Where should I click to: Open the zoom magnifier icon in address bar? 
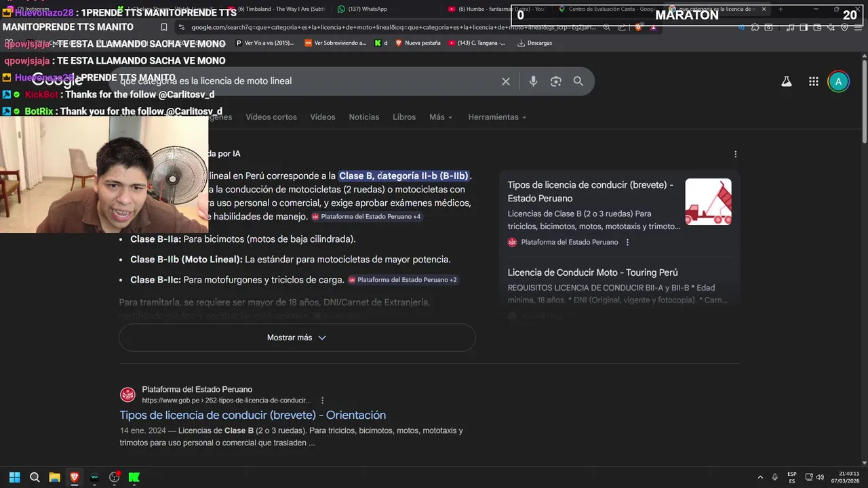pos(607,27)
